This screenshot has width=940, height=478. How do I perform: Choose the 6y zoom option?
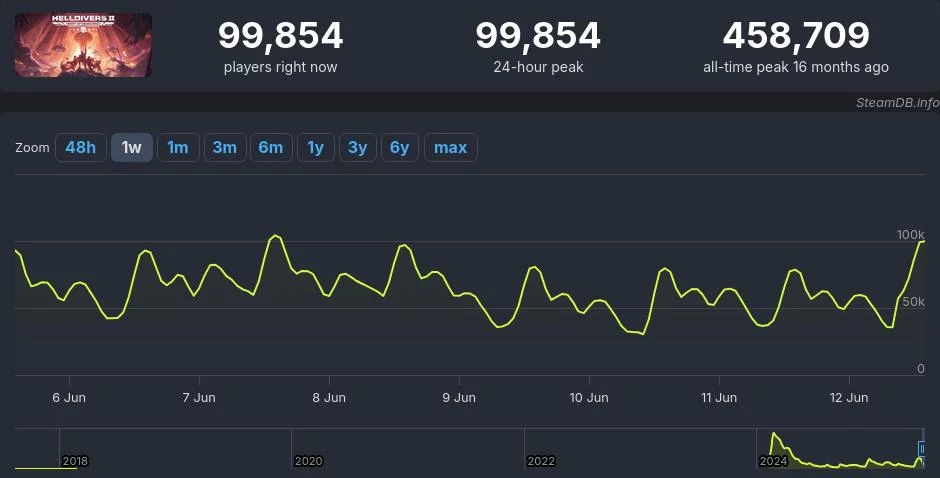point(400,148)
